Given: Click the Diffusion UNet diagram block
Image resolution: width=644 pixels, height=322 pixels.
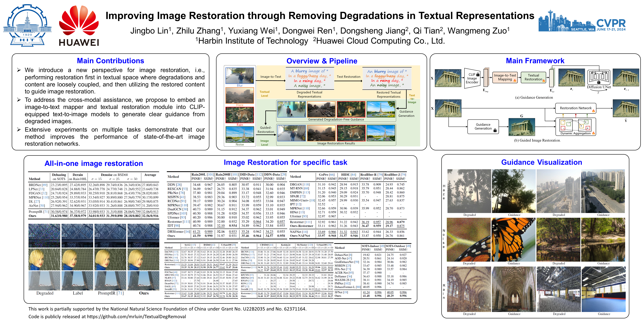Looking at the screenshot, I should coord(599,77).
